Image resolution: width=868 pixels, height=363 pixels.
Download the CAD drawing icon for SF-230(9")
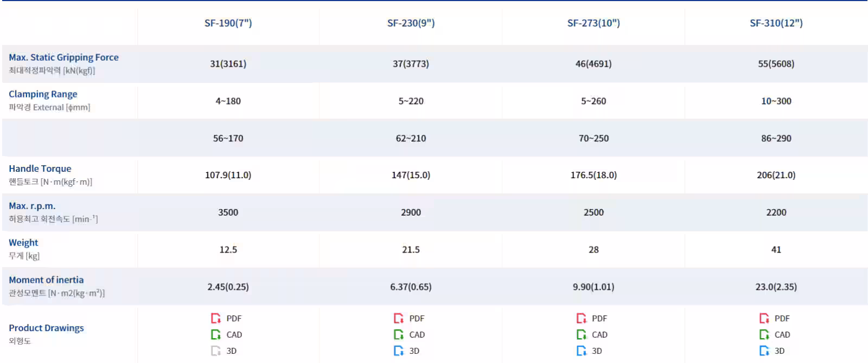point(399,334)
